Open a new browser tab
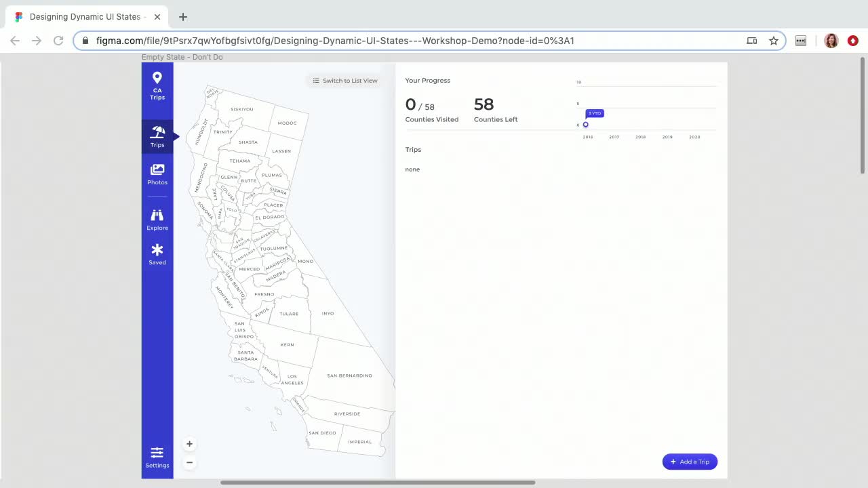This screenshot has width=868, height=488. 183,17
